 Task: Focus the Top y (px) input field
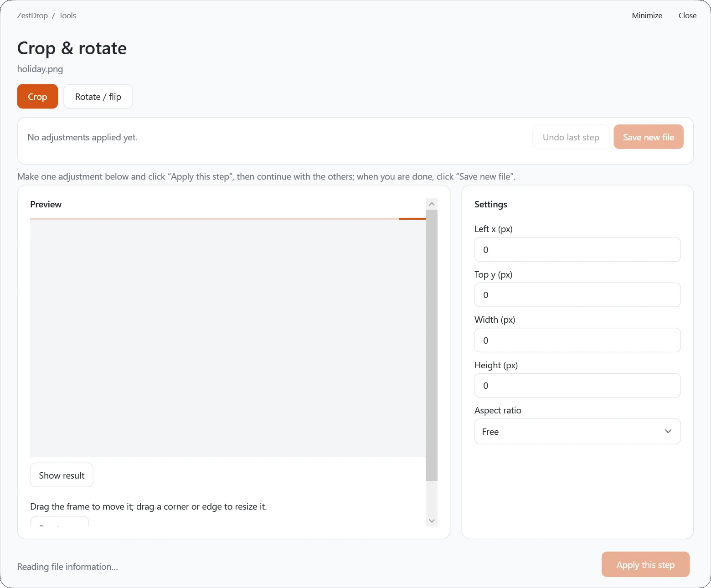pos(577,294)
